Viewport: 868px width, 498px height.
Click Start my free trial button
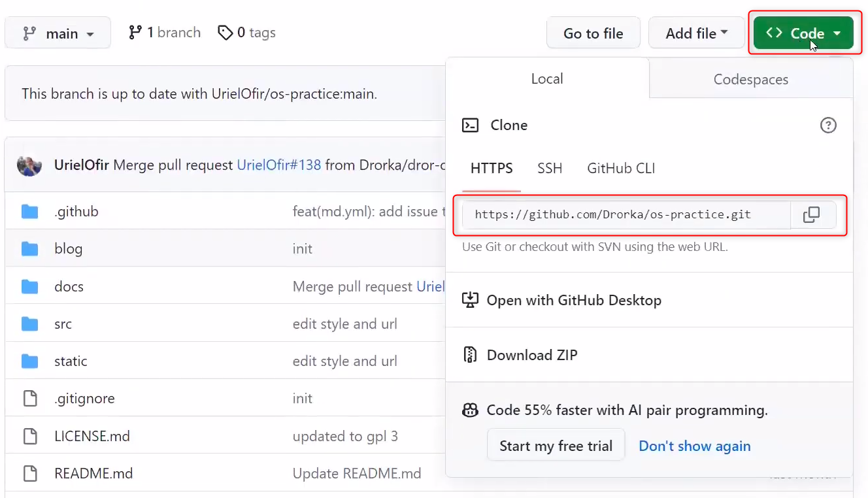coord(556,446)
